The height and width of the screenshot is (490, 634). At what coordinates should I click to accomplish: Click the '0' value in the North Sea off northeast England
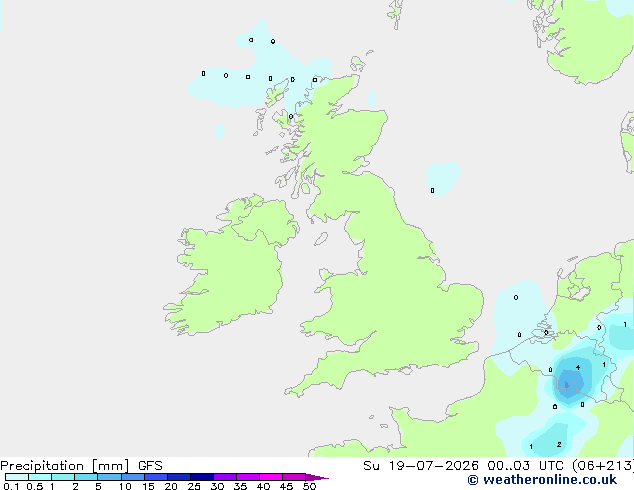pyautogui.click(x=432, y=190)
